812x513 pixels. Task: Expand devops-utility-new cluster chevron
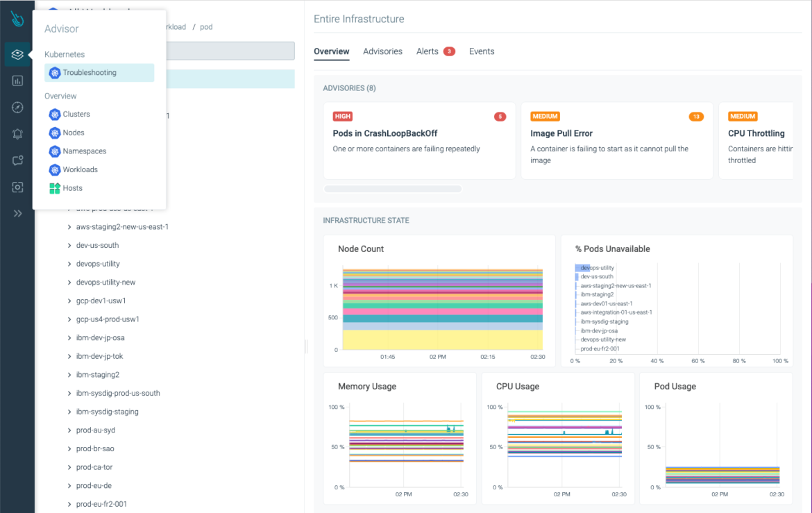click(x=69, y=283)
